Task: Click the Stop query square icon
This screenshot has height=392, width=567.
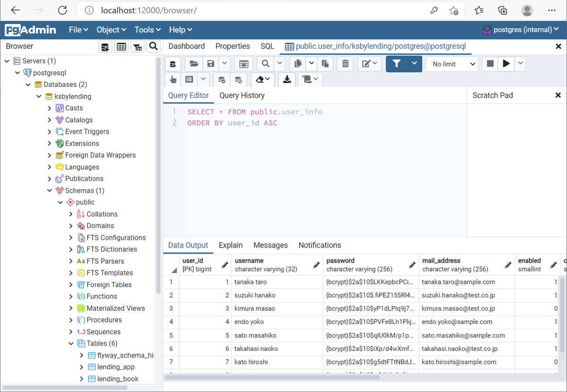Action: click(490, 64)
